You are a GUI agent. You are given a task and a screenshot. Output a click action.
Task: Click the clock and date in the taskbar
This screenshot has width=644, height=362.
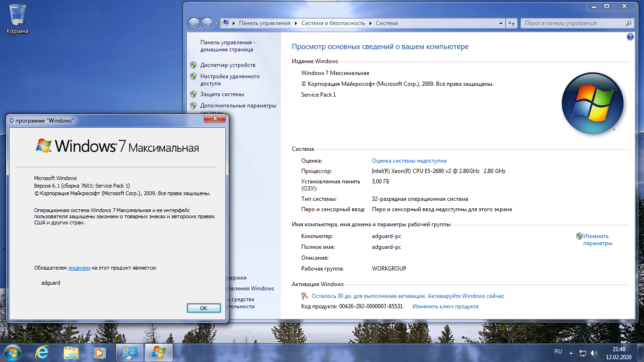[x=619, y=353]
